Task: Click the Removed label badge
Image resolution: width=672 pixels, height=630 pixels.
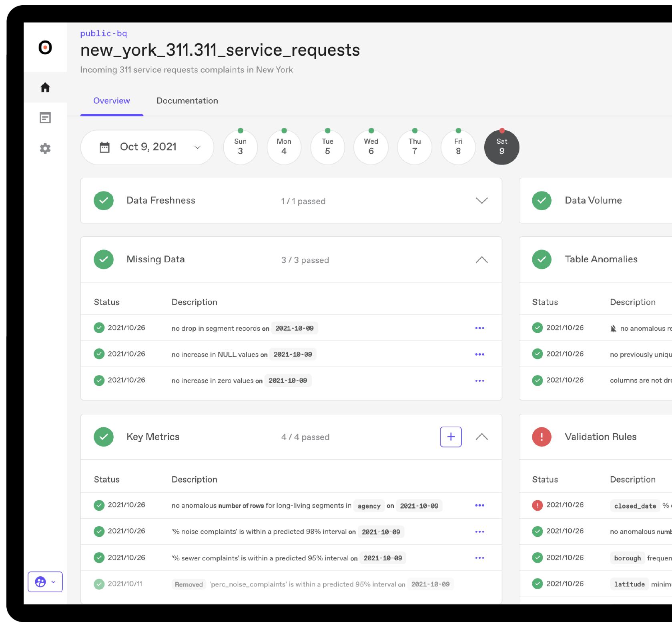Action: tap(189, 584)
